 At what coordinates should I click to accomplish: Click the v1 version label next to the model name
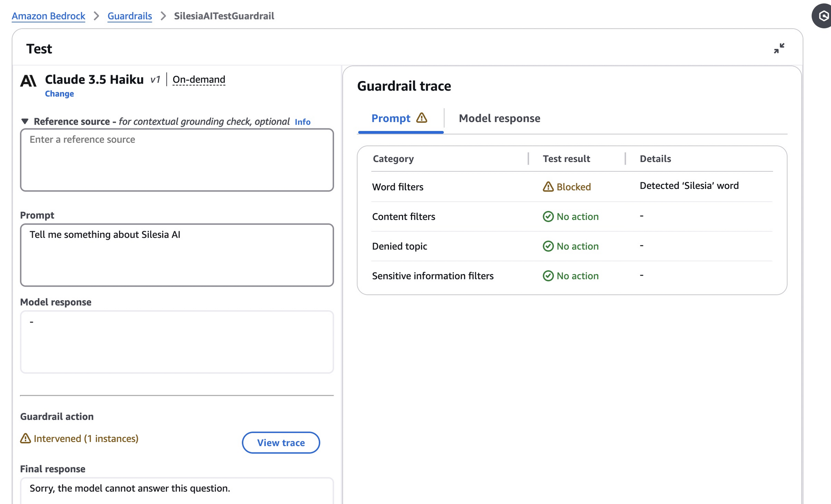(155, 80)
